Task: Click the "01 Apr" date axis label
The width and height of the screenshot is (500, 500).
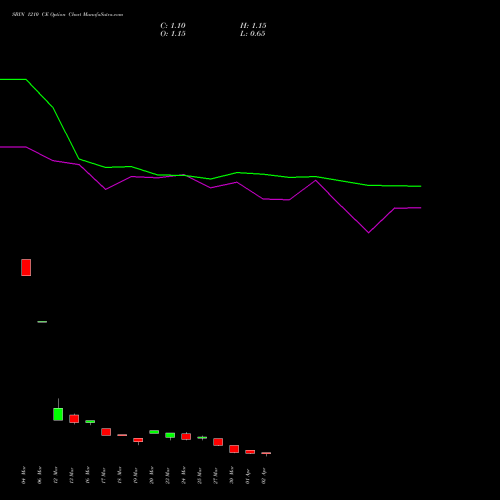Action: coord(247,476)
